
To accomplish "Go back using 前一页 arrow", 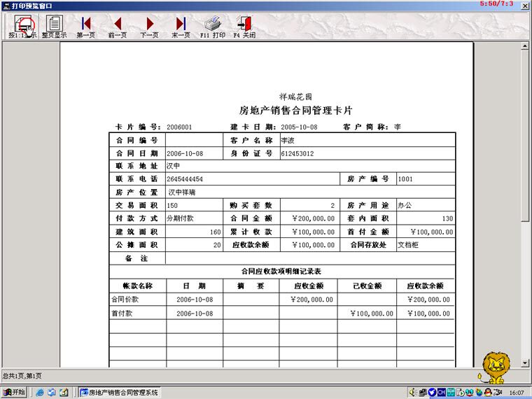I will coord(118,27).
